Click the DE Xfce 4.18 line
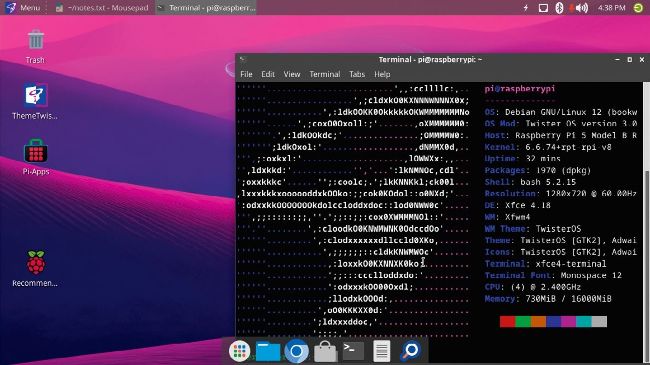Screen dimensions: 650x365 (x=517, y=205)
